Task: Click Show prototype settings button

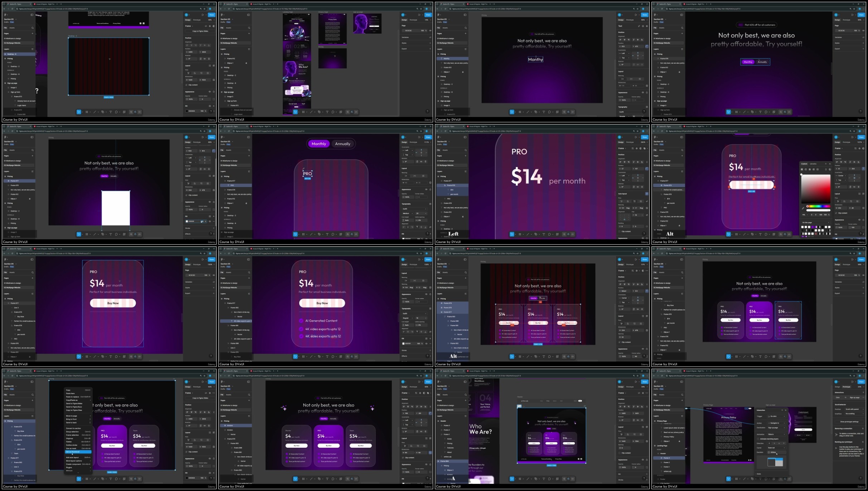Action: click(849, 422)
